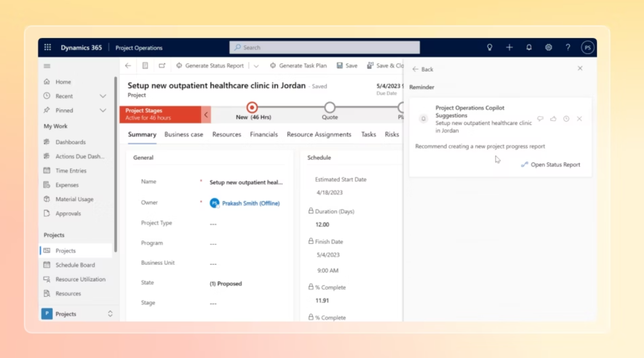The image size is (644, 358).
Task: Click the back arrow in command bar
Action: 128,66
